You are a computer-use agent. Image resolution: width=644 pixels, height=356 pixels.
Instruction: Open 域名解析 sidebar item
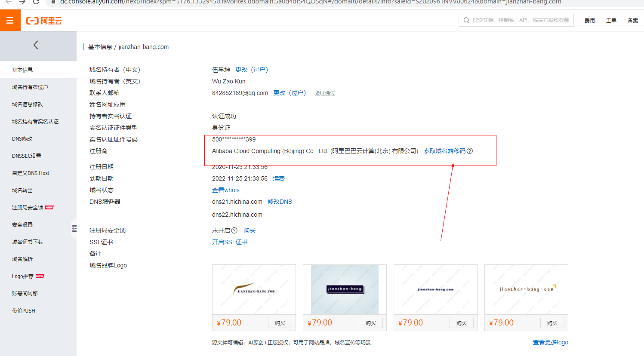tap(38, 259)
